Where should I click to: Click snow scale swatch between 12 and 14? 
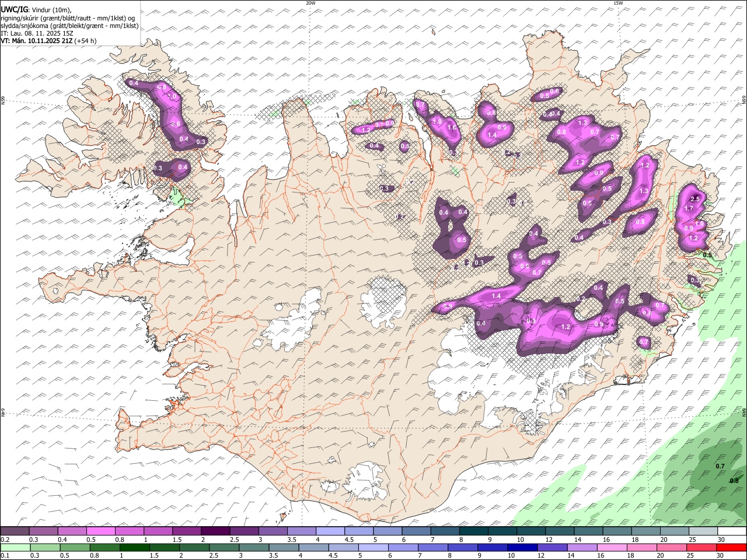click(558, 531)
